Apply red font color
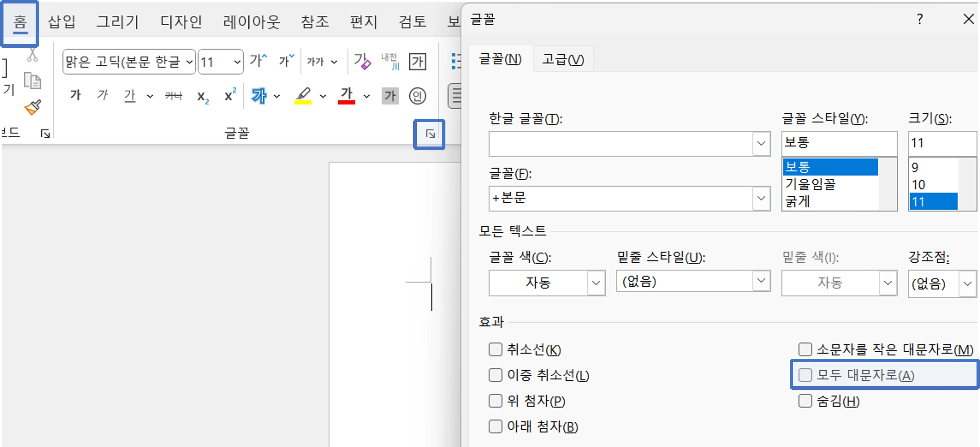 (347, 96)
